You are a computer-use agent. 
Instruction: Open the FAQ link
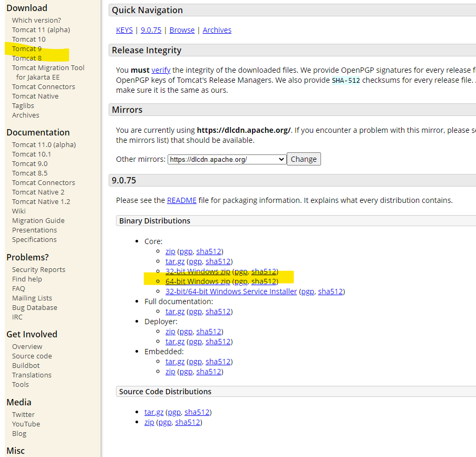pos(18,288)
